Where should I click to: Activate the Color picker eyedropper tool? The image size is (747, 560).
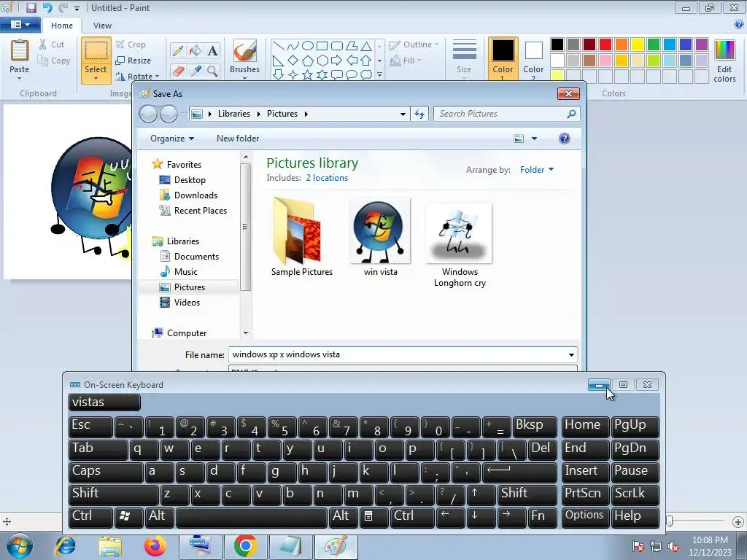point(196,71)
